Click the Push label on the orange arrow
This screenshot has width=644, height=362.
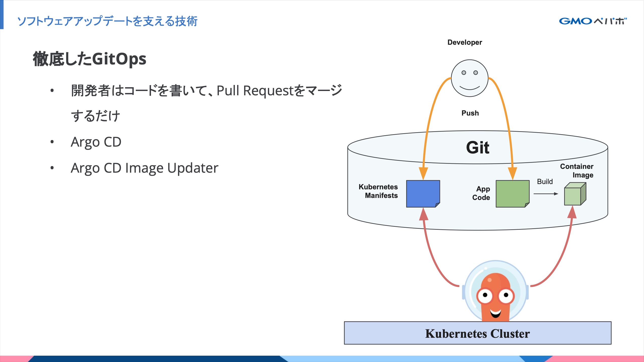470,113
